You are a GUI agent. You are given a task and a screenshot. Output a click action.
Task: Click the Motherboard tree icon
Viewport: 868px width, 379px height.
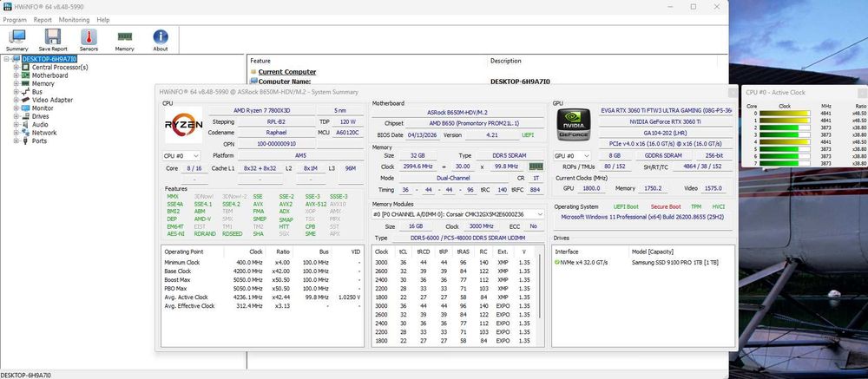pos(25,75)
